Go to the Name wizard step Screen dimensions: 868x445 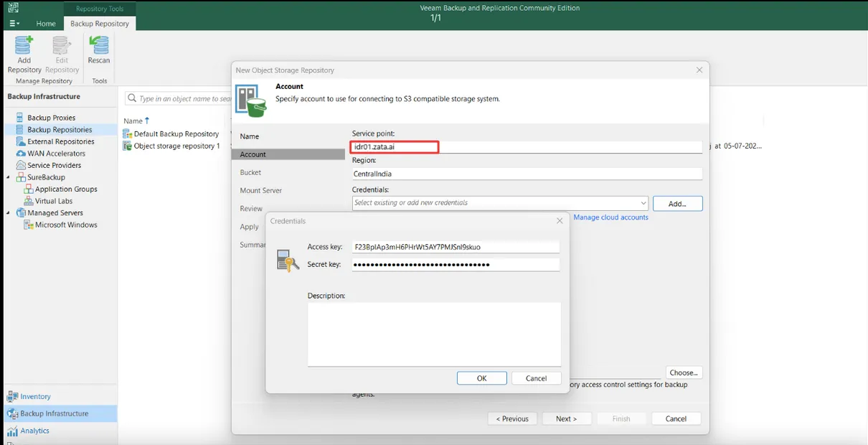coord(250,136)
